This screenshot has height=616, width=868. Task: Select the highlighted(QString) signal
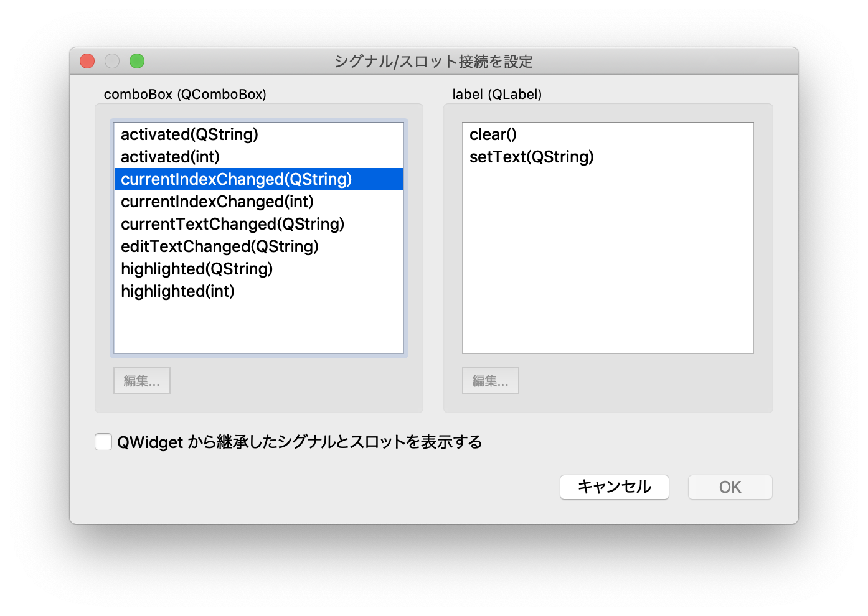(x=197, y=269)
